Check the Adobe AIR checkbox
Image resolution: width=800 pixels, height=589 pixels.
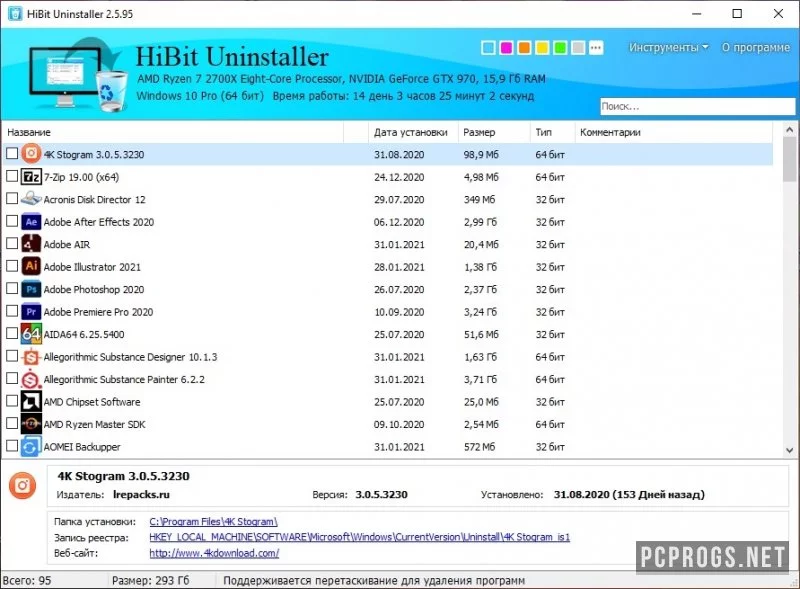click(12, 243)
